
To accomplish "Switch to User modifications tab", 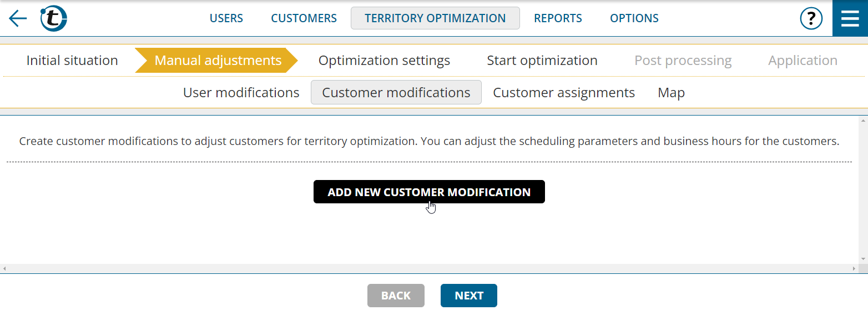I will point(241,92).
